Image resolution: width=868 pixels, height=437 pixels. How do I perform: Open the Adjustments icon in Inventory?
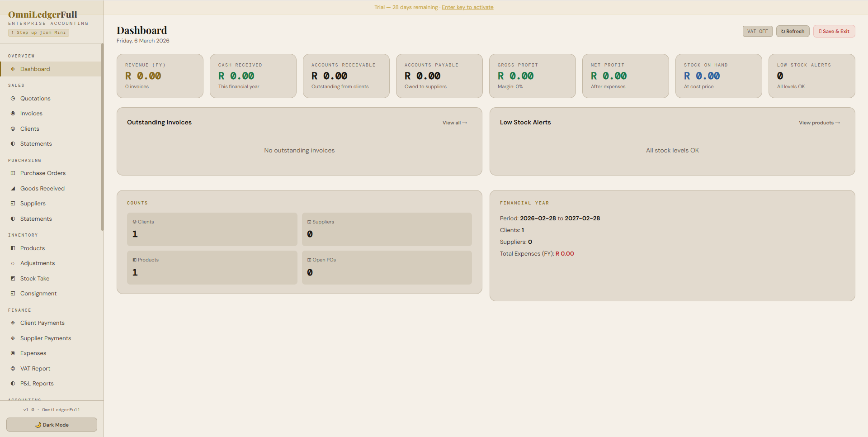pyautogui.click(x=13, y=263)
